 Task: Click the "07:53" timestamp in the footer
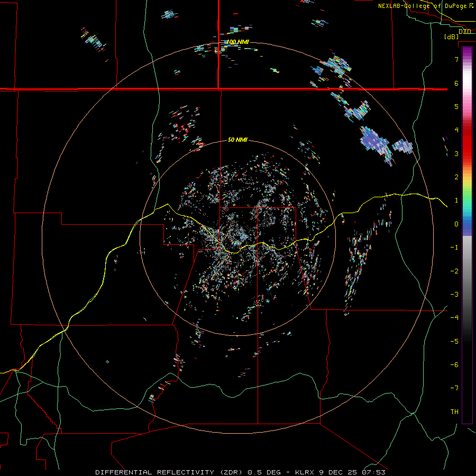[373, 472]
